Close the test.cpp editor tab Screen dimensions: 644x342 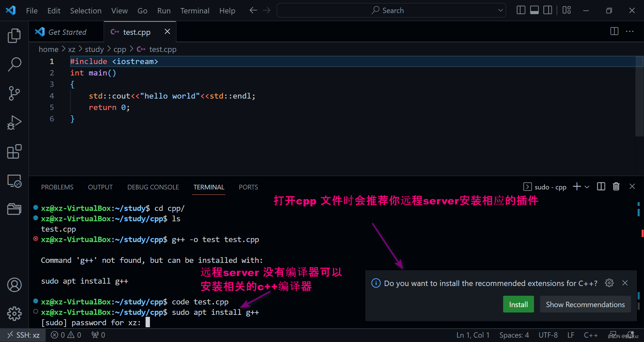point(167,32)
